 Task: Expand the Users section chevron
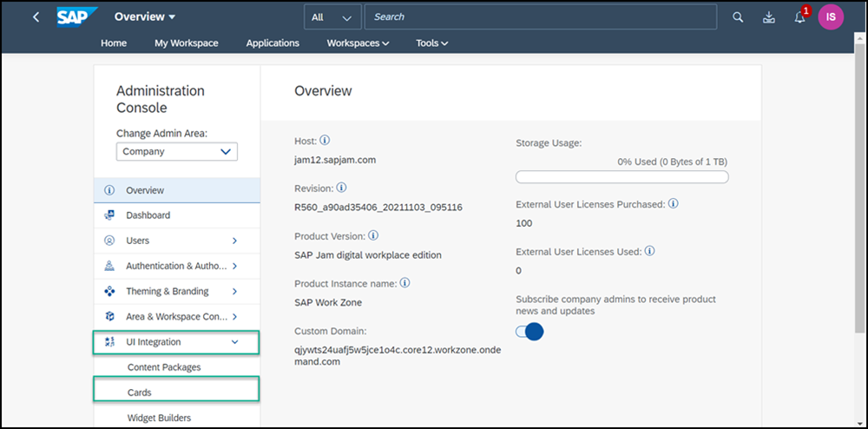234,241
